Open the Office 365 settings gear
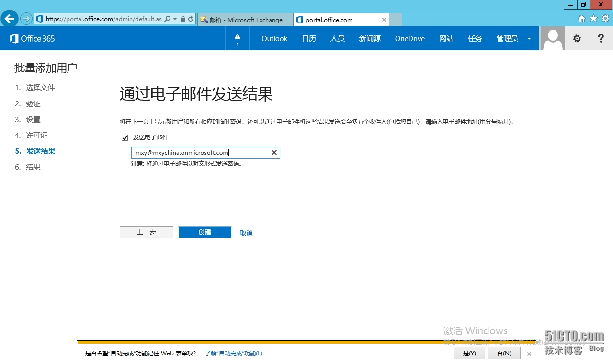Image resolution: width=613 pixels, height=364 pixels. [x=577, y=38]
